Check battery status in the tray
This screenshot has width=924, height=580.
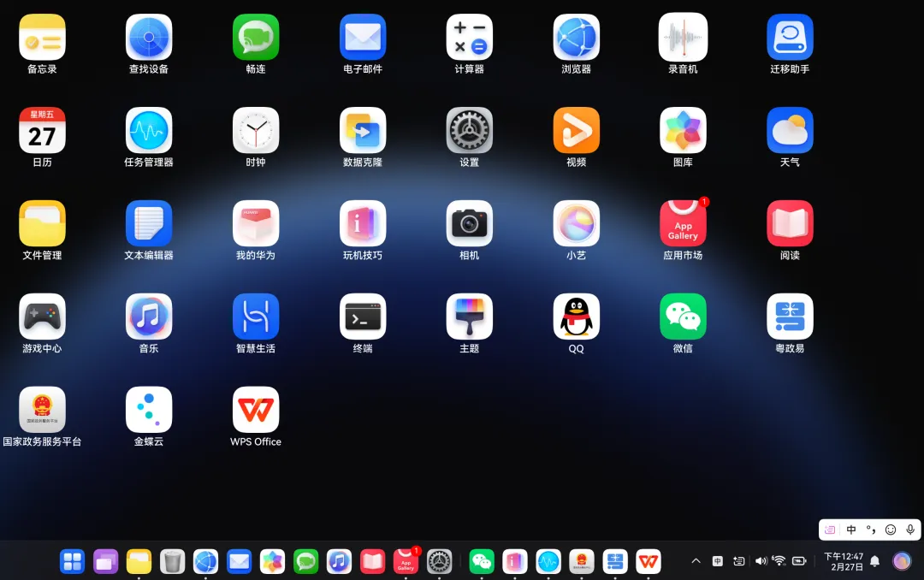click(x=800, y=561)
